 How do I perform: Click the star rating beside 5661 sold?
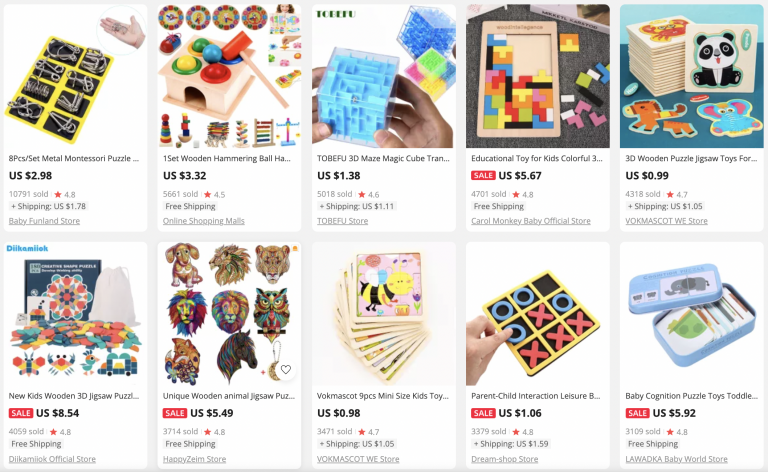[x=215, y=194]
